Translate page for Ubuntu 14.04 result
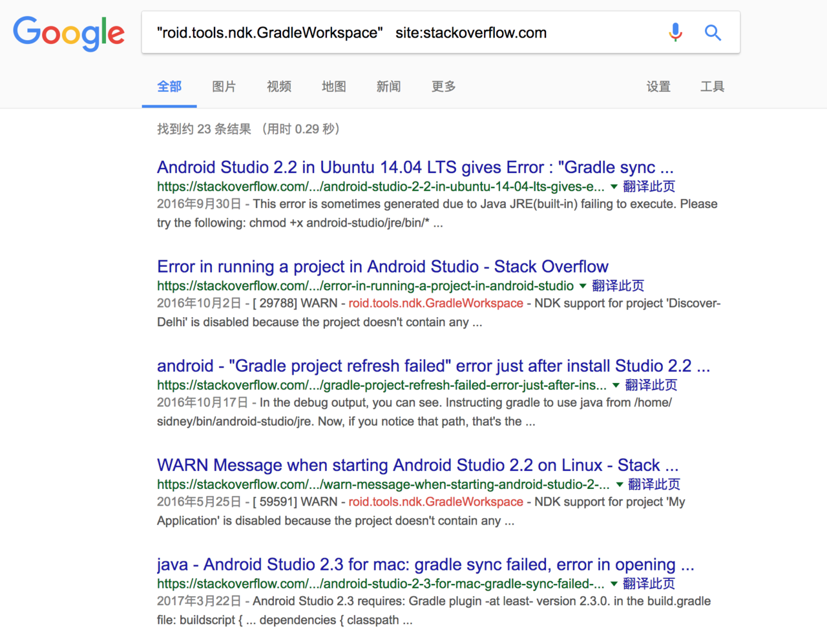827x644 pixels. click(x=649, y=187)
